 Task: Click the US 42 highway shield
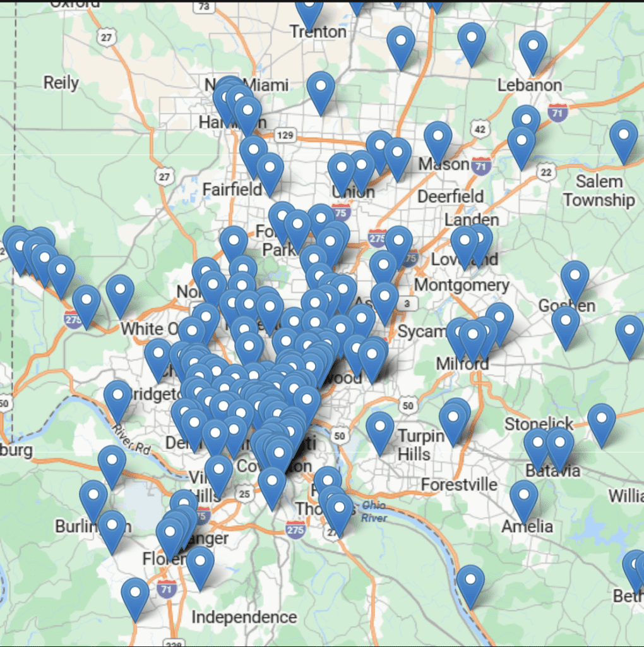tap(481, 129)
